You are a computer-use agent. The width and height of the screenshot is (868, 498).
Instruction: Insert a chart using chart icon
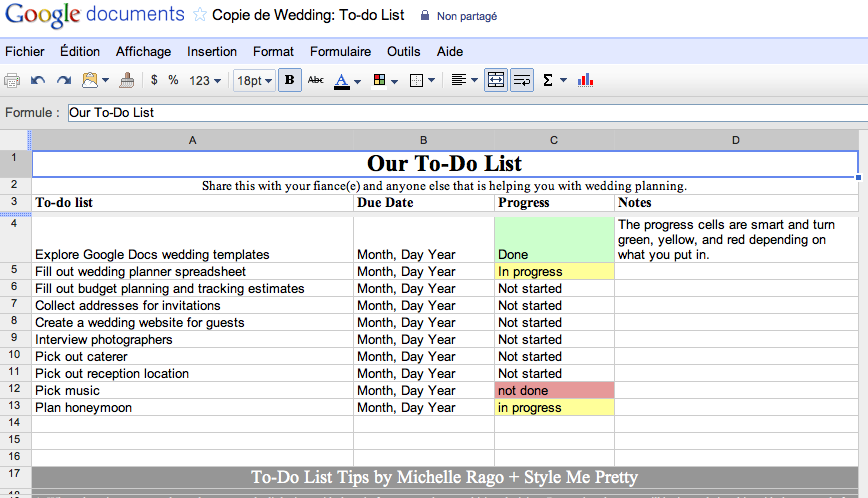point(586,80)
